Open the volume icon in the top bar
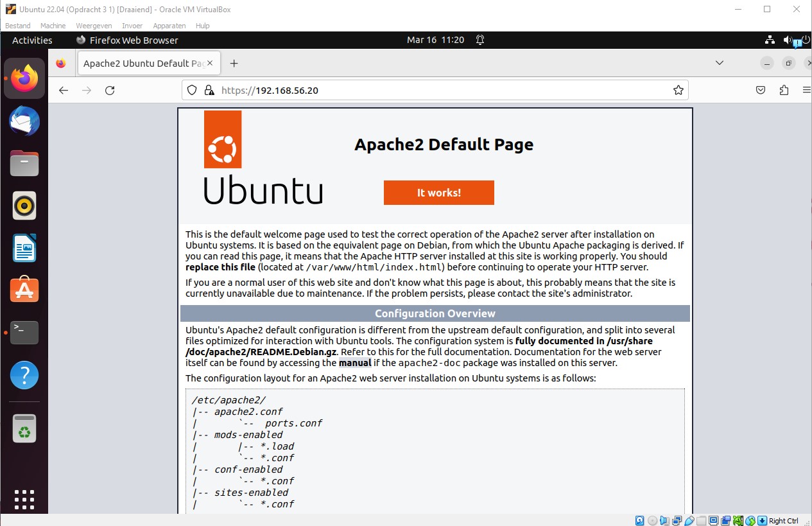 click(x=788, y=40)
